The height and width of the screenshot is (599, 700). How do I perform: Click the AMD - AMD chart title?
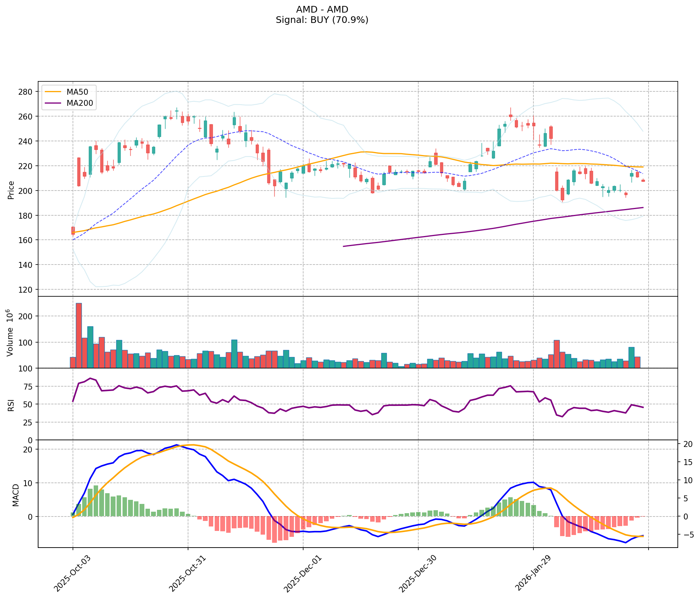322,10
